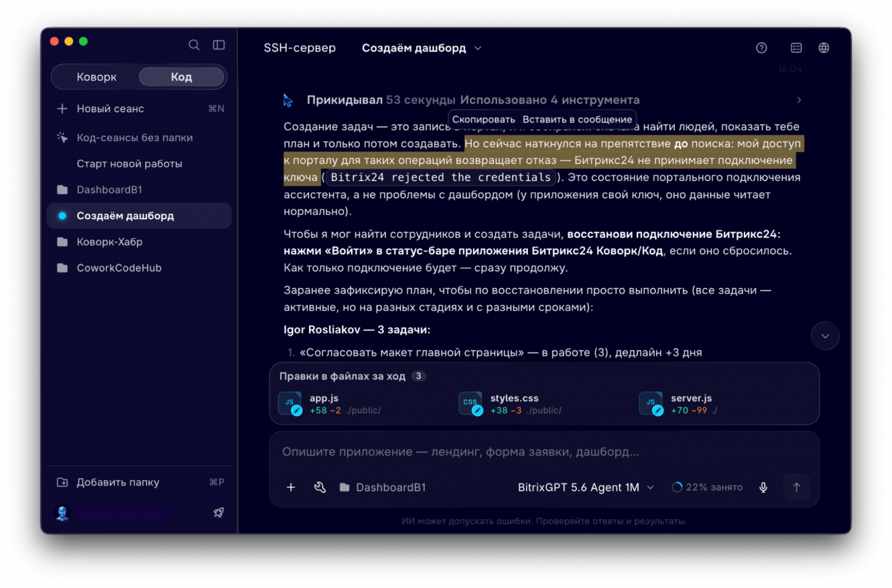Open the wrench tools icon in composer

(x=320, y=487)
